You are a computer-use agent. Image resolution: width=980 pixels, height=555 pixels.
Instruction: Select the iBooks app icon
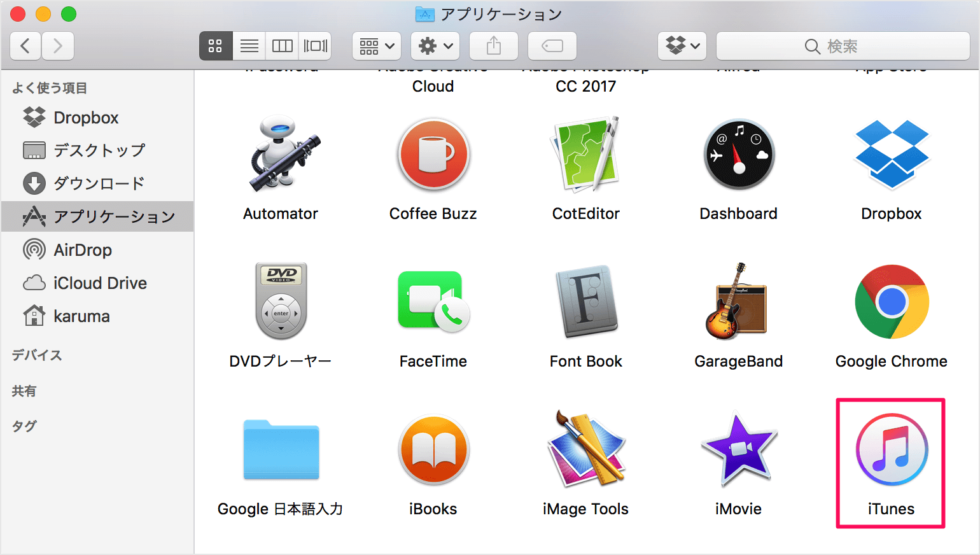point(433,449)
